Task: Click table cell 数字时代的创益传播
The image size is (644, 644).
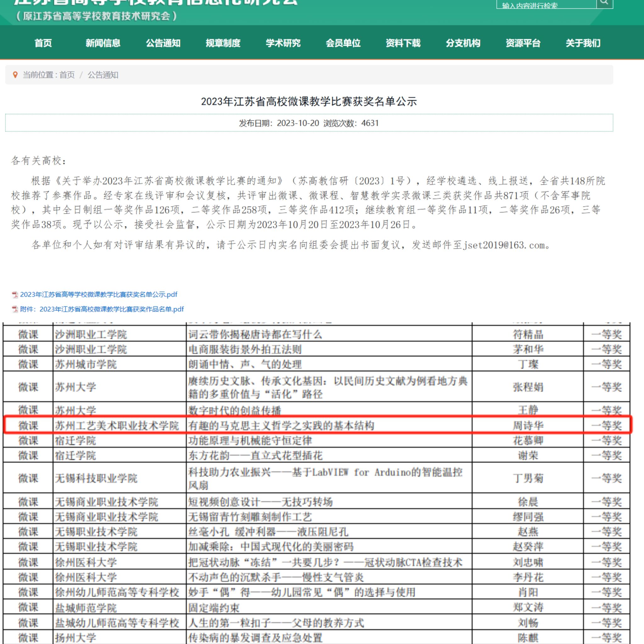Action: click(x=329, y=410)
